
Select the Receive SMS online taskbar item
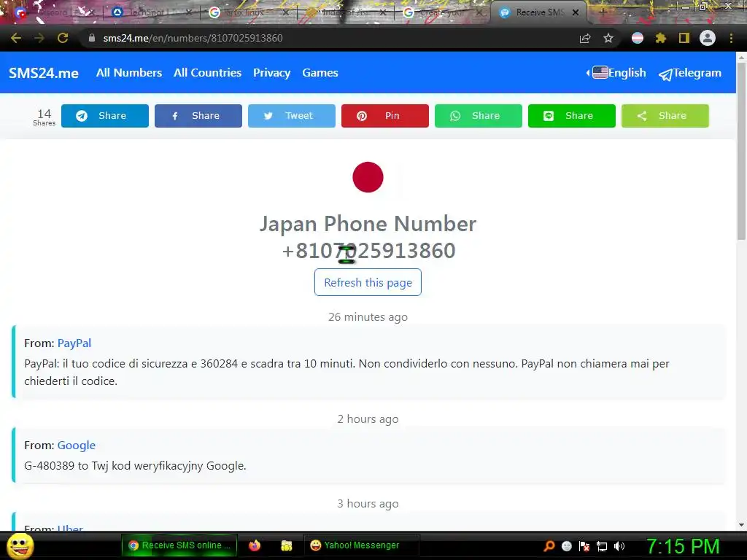(x=179, y=545)
